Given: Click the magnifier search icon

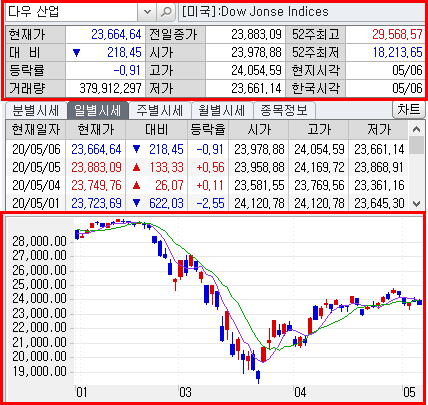Looking at the screenshot, I should point(166,12).
